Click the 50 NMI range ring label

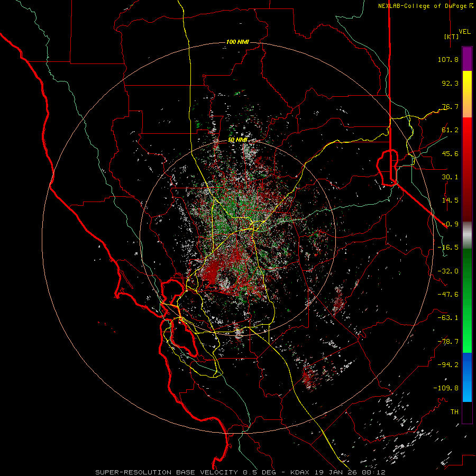[x=237, y=140]
